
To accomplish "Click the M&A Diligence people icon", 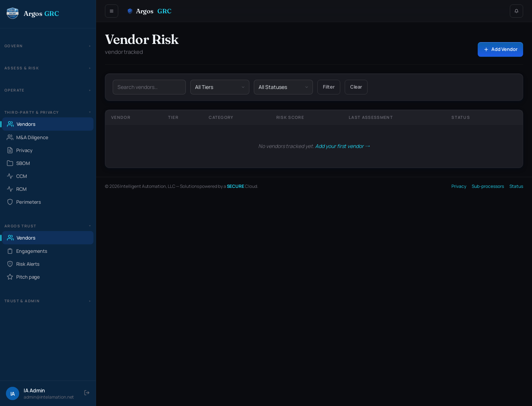I will 10,137.
